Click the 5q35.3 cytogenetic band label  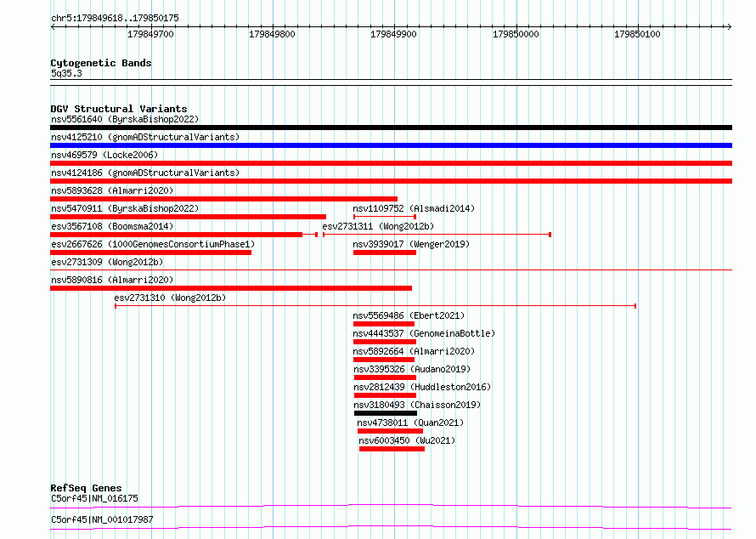coord(66,73)
